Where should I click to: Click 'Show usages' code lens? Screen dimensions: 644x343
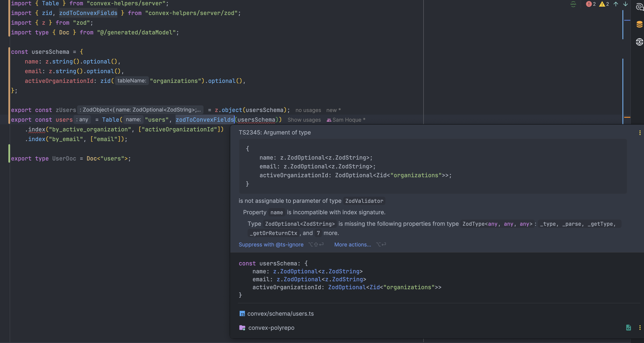(x=304, y=120)
